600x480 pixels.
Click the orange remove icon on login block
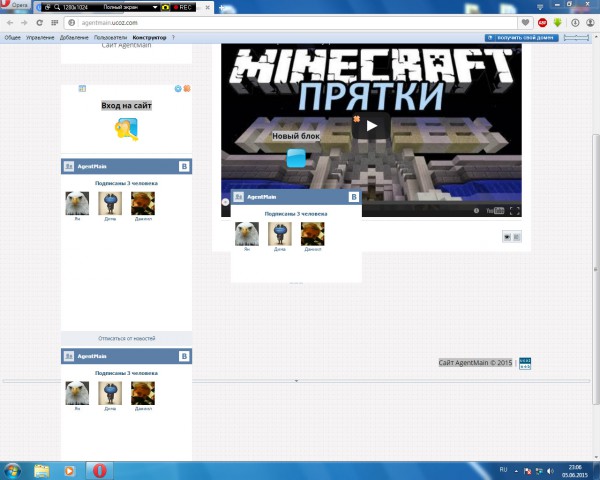(187, 89)
